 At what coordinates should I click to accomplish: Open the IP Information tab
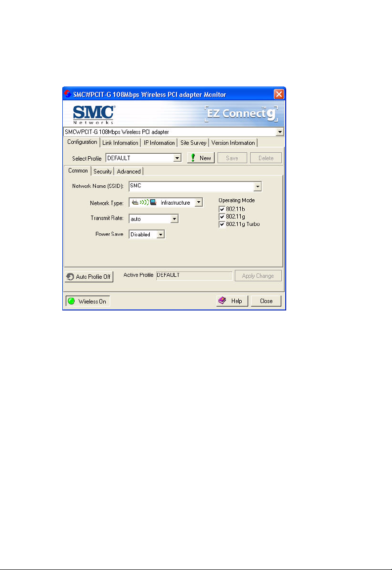(x=159, y=142)
